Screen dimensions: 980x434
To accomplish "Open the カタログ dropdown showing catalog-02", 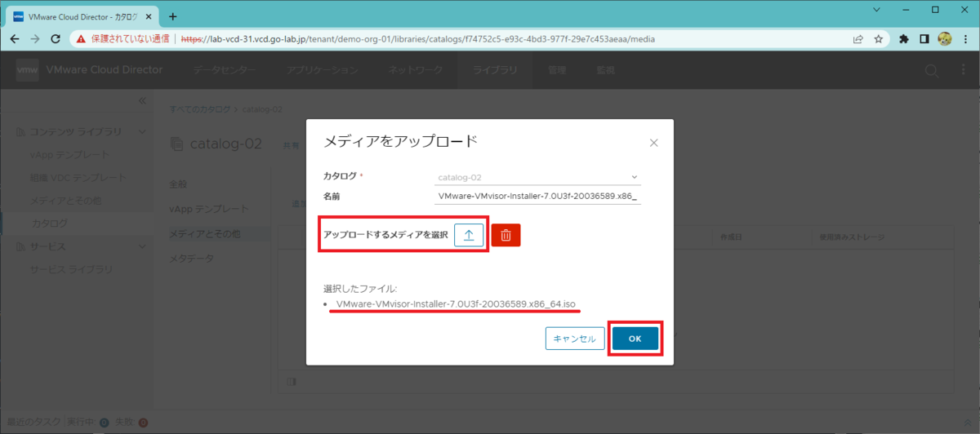I will (x=537, y=176).
